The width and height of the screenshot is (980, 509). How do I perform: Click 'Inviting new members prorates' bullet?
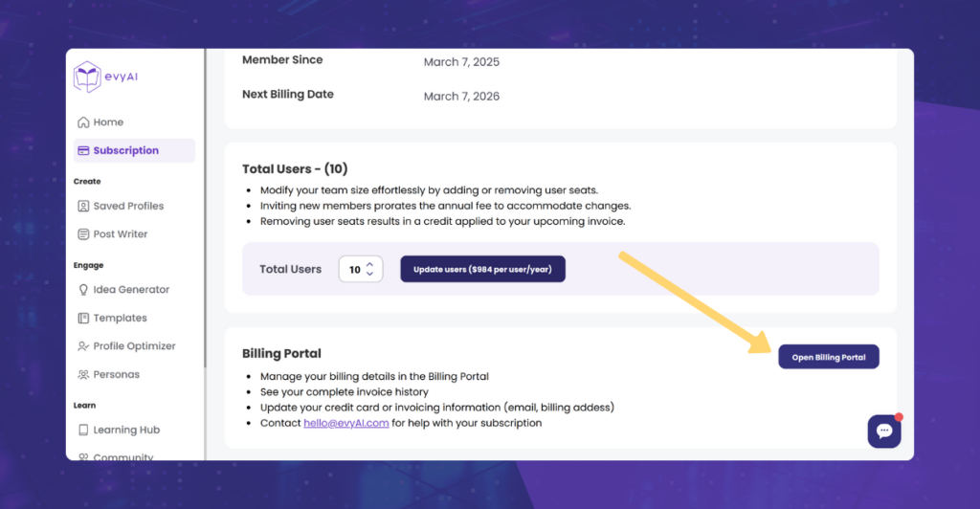[x=446, y=206]
